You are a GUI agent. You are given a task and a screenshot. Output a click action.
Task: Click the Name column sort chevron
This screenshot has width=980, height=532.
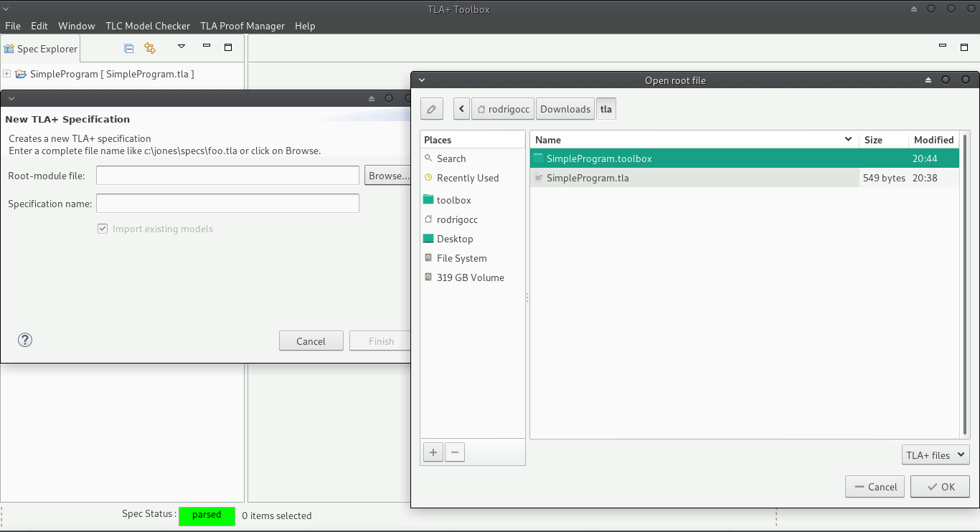click(848, 139)
